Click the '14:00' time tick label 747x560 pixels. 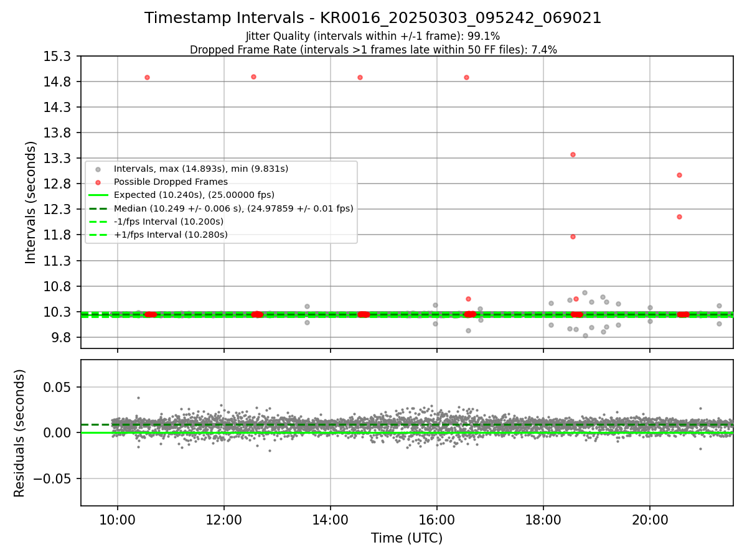[331, 520]
